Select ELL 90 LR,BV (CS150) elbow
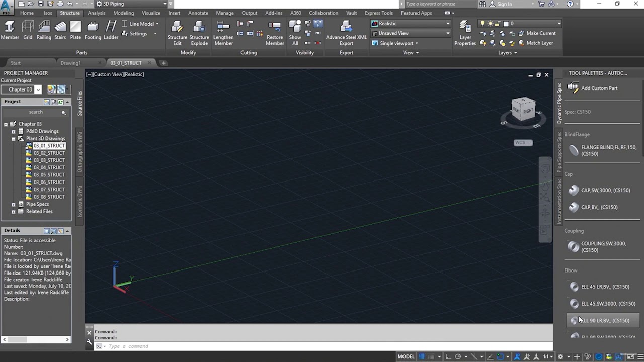This screenshot has width=644, height=362. click(603, 320)
